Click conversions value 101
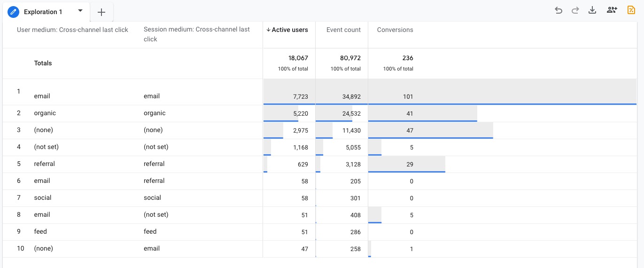644x268 pixels. point(408,96)
